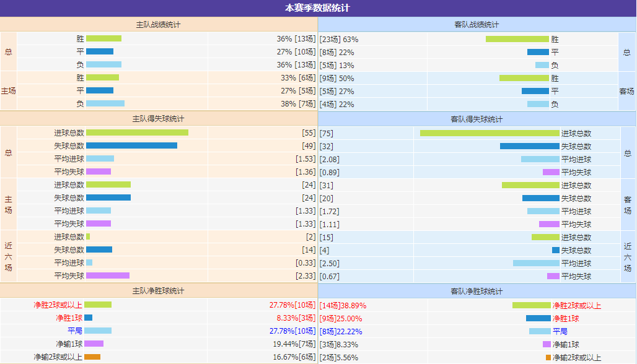The height and width of the screenshot is (364, 637).
Task: Click home 进球总数 [55] green bar
Action: click(138, 132)
